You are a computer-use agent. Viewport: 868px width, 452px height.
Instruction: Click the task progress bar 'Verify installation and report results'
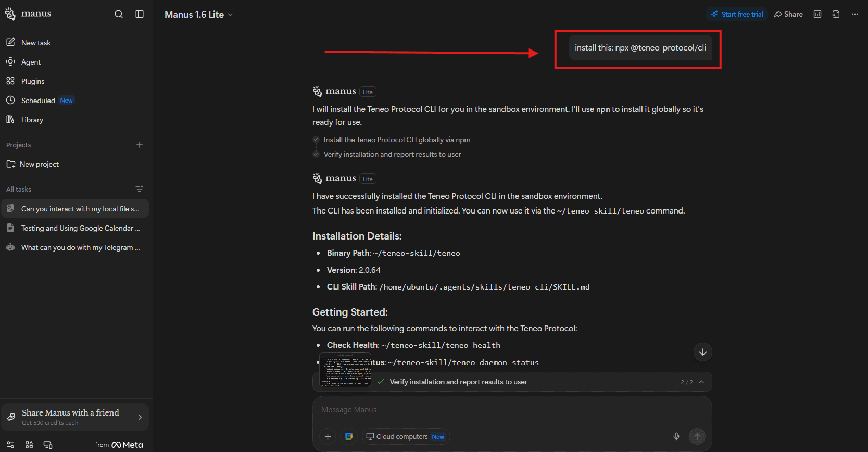tap(512, 382)
